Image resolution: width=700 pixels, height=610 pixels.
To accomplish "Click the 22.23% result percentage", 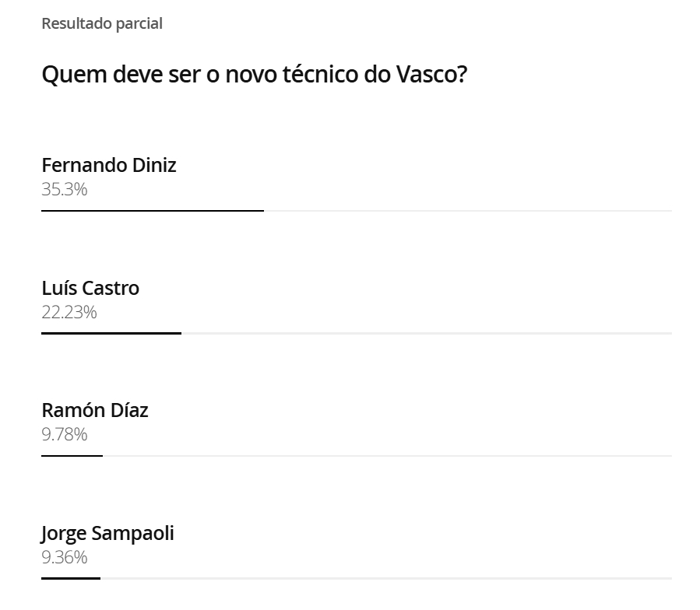I will [x=69, y=312].
